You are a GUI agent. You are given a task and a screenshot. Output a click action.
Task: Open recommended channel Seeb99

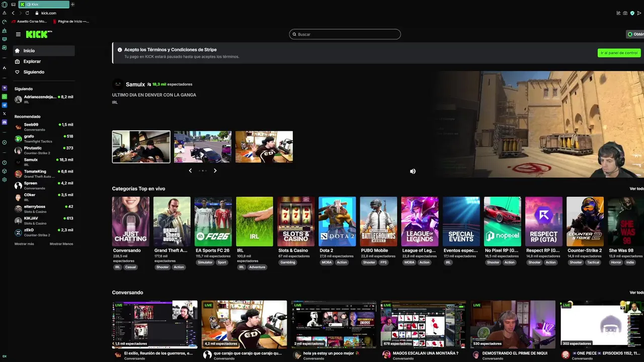coord(44,127)
